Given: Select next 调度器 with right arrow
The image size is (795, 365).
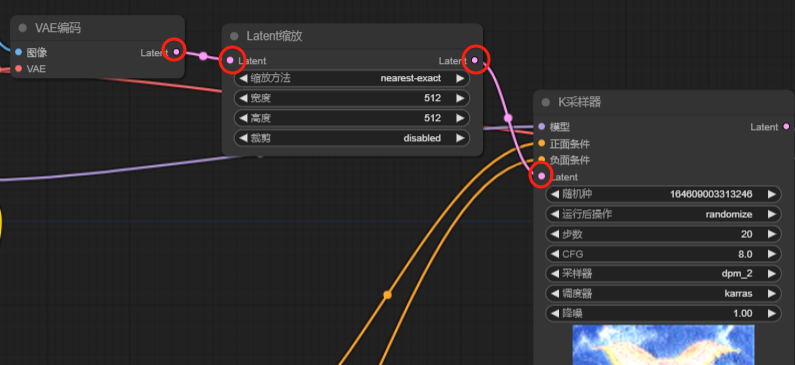Looking at the screenshot, I should tap(772, 294).
